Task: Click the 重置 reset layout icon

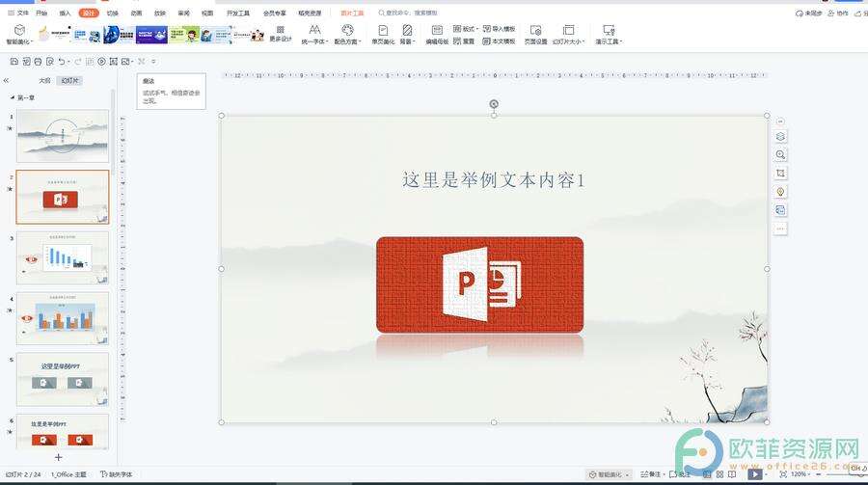Action: (x=457, y=40)
